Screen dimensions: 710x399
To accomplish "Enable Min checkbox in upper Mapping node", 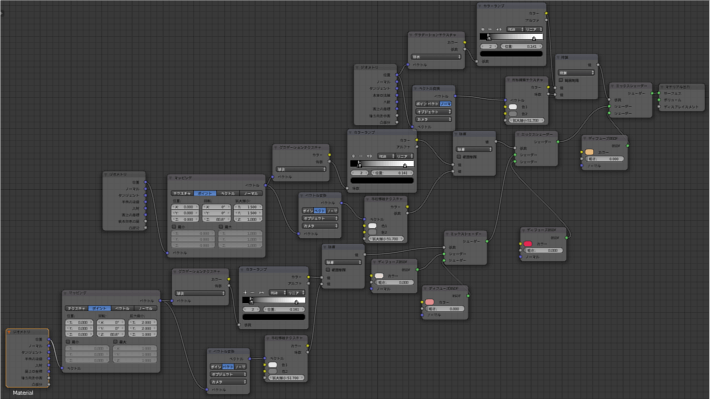I will (x=174, y=226).
